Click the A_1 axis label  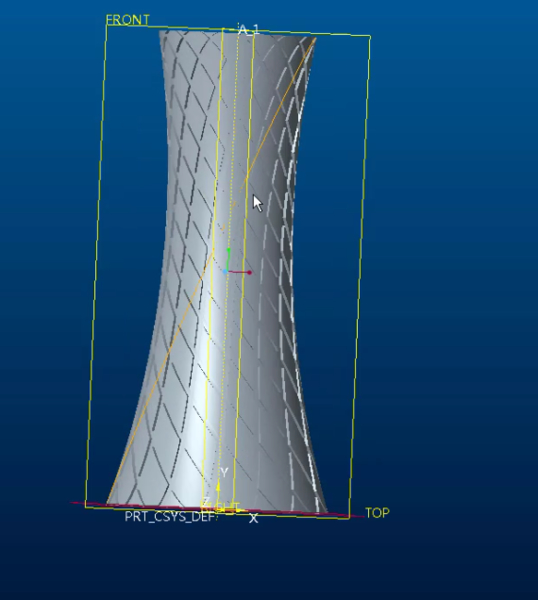[248, 29]
